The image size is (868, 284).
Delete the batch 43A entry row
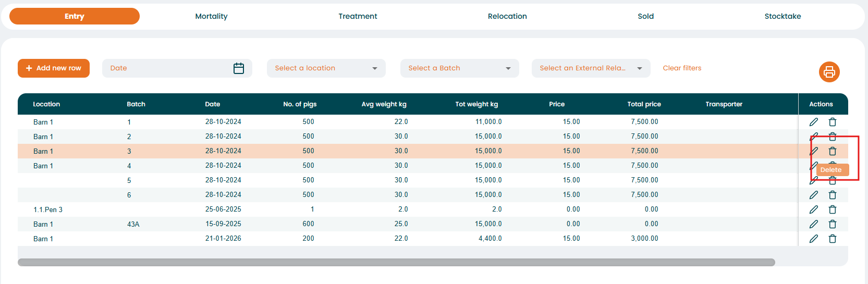point(833,224)
